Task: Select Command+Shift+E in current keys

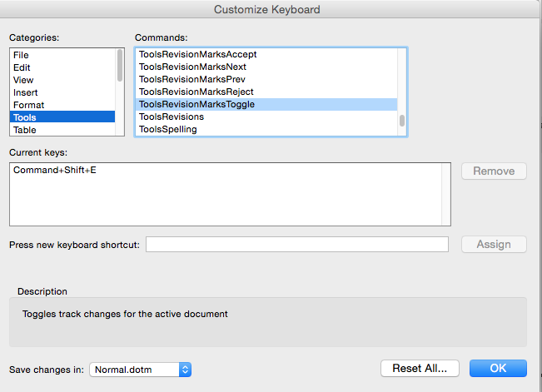Action: [55, 170]
